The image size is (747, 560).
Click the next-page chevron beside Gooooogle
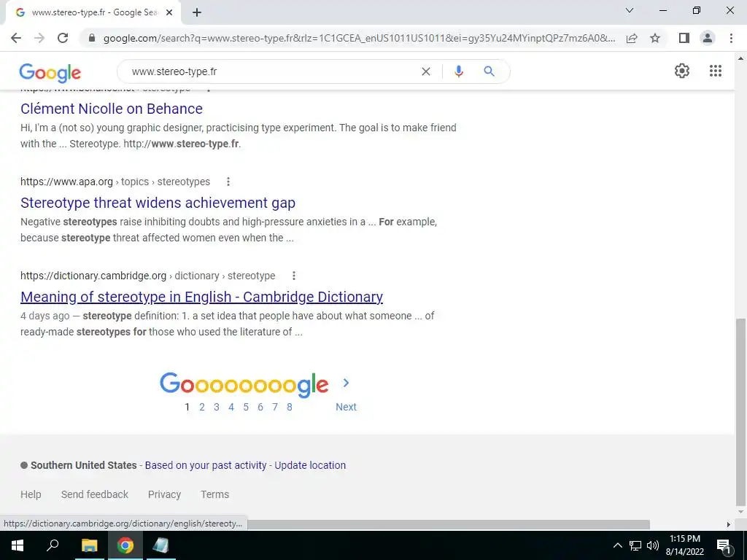(346, 382)
